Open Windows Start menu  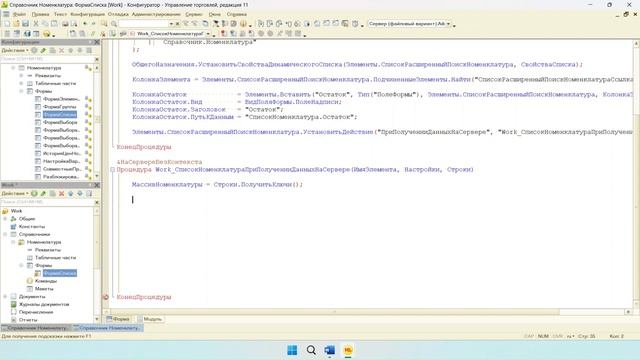point(292,350)
